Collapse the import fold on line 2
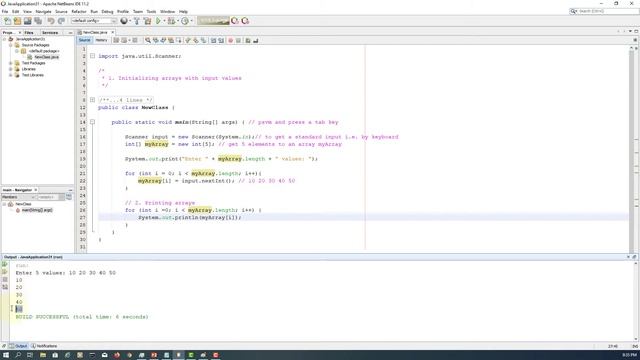 click(x=93, y=56)
